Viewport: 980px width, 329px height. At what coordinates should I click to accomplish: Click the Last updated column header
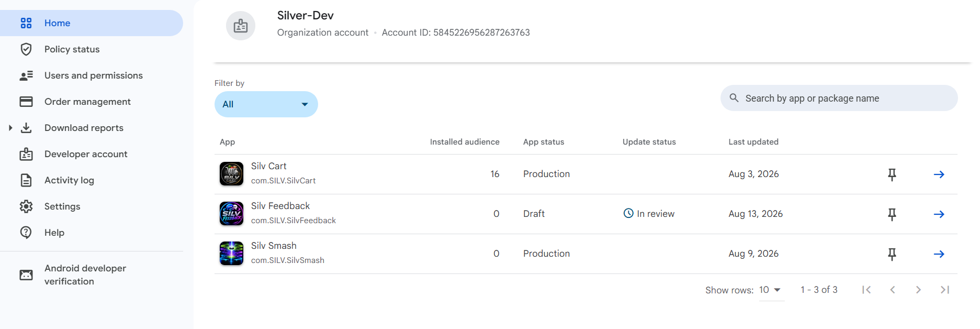(x=753, y=142)
